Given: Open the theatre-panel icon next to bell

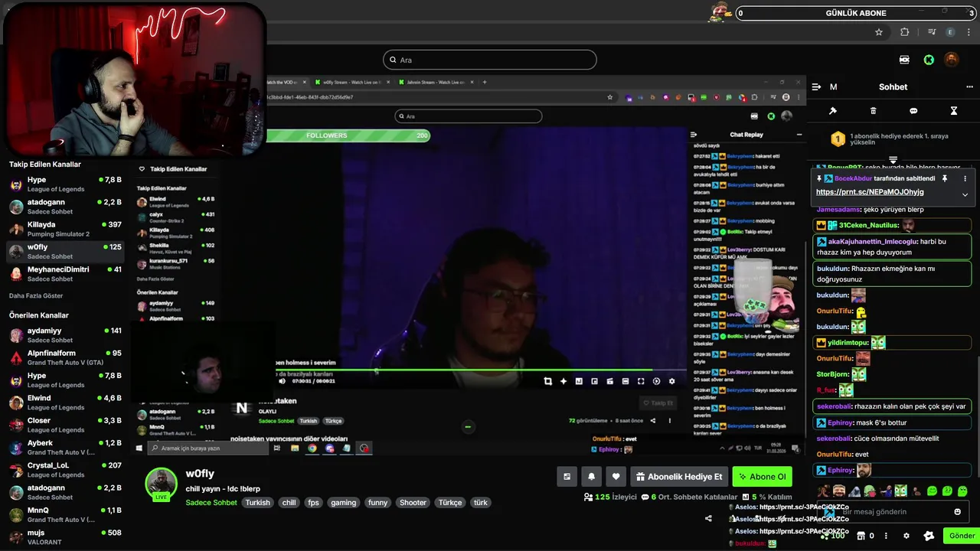Looking at the screenshot, I should point(567,476).
